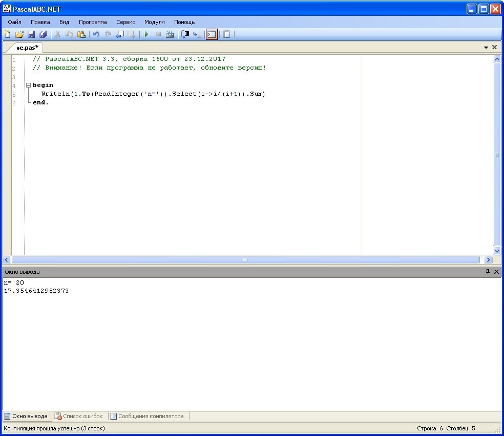Image resolution: width=504 pixels, height=436 pixels.
Task: Open a file using the folder icon
Action: (19, 34)
